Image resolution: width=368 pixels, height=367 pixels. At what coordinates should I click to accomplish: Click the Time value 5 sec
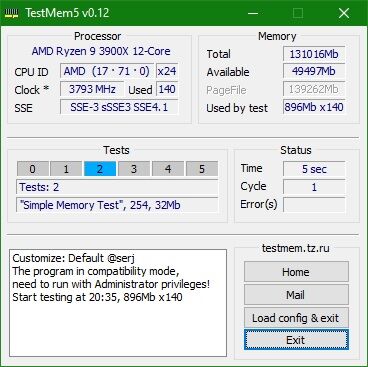[314, 169]
